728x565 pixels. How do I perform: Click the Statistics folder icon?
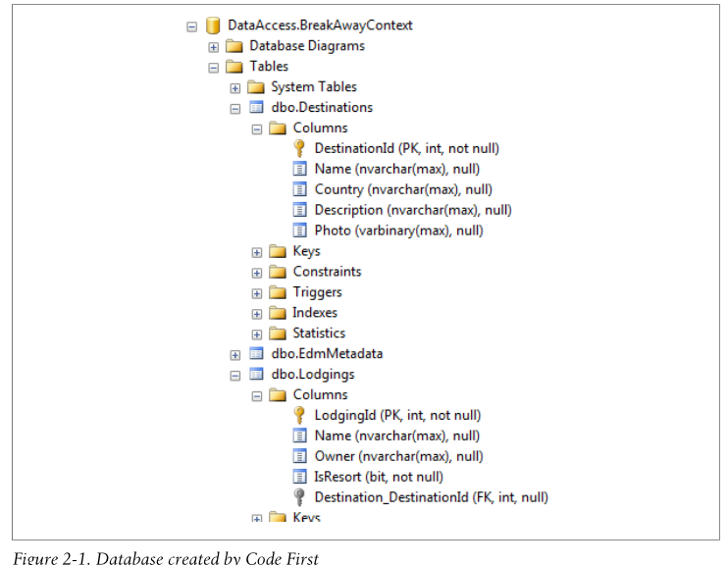(278, 333)
